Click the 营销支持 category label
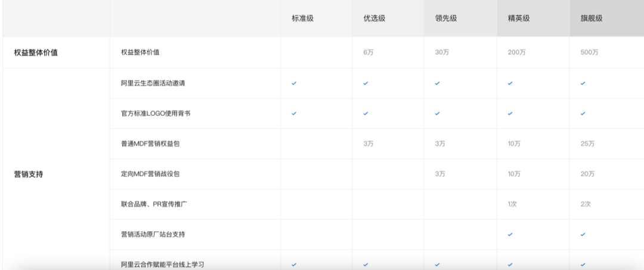 31,175
